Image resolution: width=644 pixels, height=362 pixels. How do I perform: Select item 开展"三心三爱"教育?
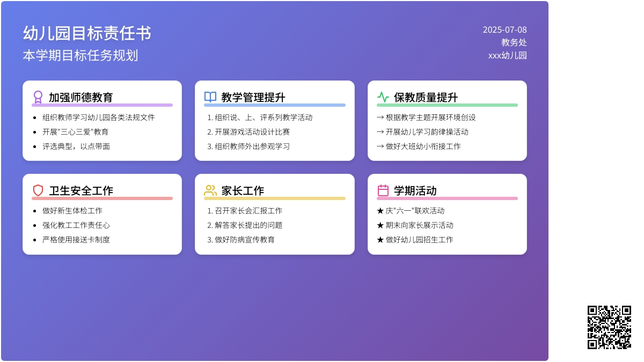(76, 132)
